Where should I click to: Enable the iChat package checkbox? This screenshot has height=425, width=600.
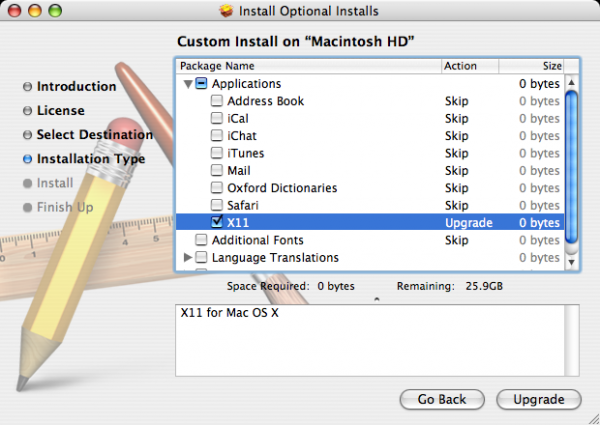click(x=217, y=135)
